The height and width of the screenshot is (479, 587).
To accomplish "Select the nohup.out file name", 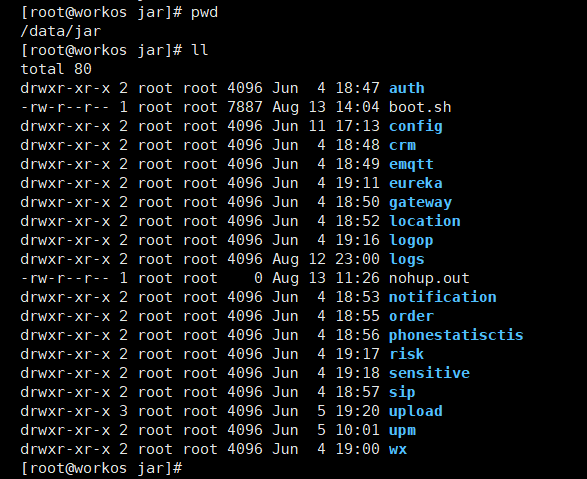I will click(429, 278).
